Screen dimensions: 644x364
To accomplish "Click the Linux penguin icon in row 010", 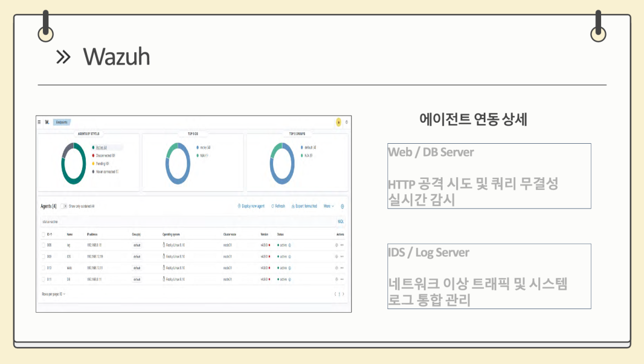I will coord(163,268).
